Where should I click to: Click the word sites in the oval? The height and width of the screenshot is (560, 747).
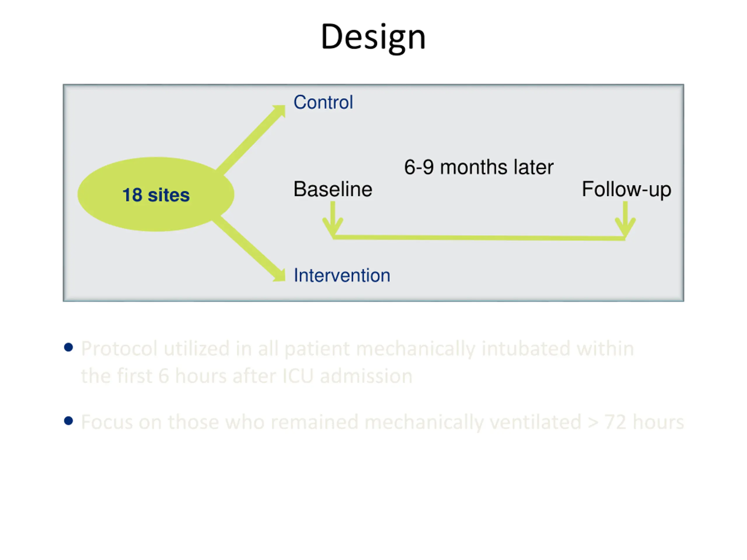click(x=169, y=195)
